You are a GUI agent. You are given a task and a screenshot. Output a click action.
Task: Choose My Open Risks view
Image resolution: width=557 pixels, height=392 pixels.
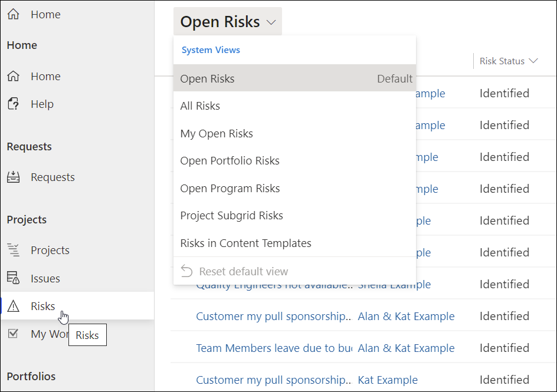[217, 134]
